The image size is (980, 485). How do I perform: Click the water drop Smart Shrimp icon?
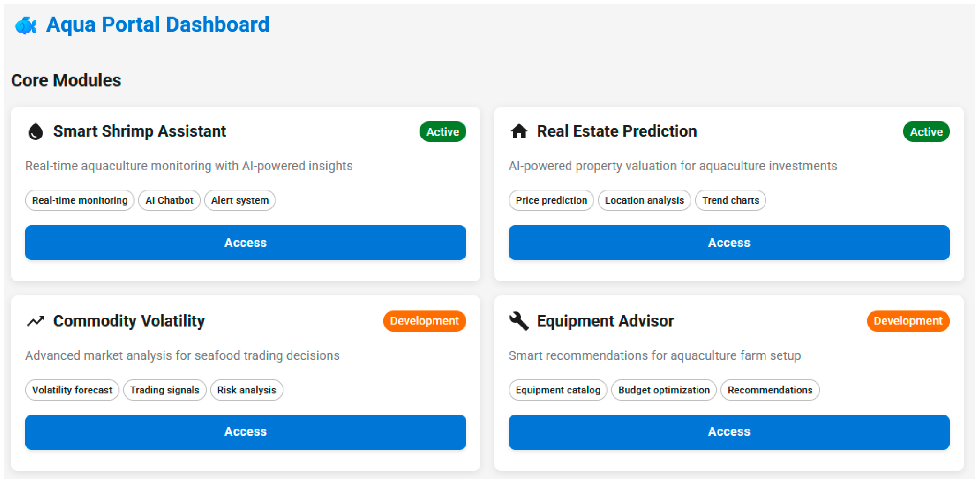[36, 132]
